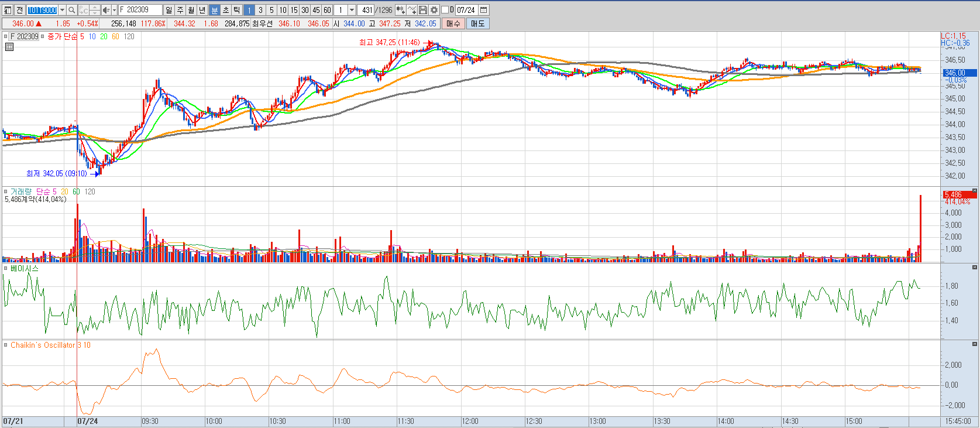
Task: Select the 5-minute interval button
Action: pyautogui.click(x=271, y=10)
